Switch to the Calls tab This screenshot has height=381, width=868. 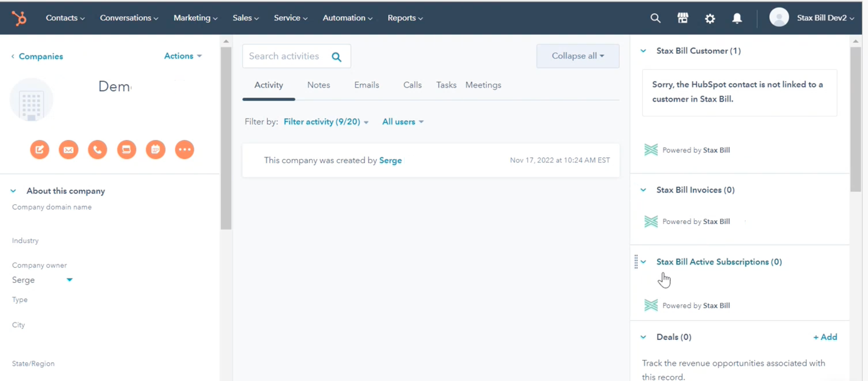(413, 85)
